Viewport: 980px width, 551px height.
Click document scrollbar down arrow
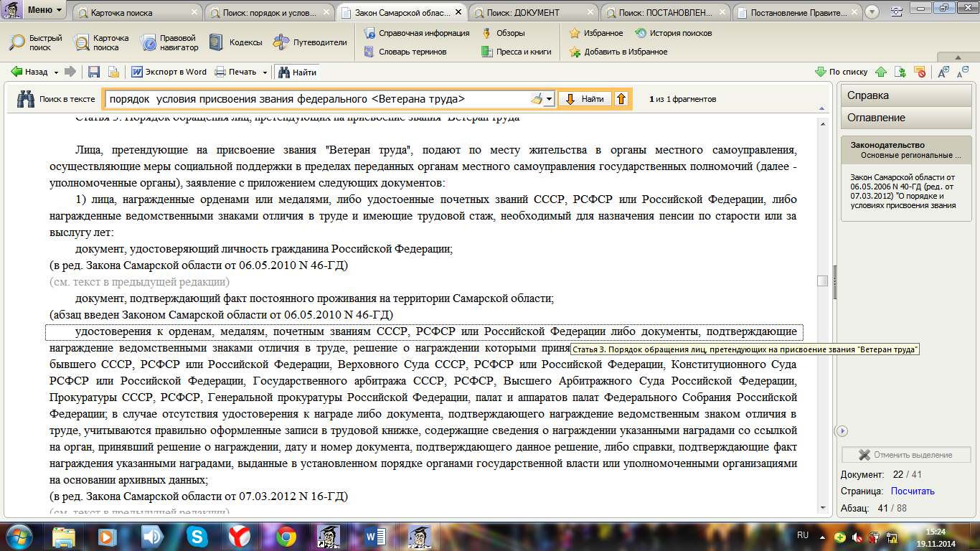coord(822,507)
